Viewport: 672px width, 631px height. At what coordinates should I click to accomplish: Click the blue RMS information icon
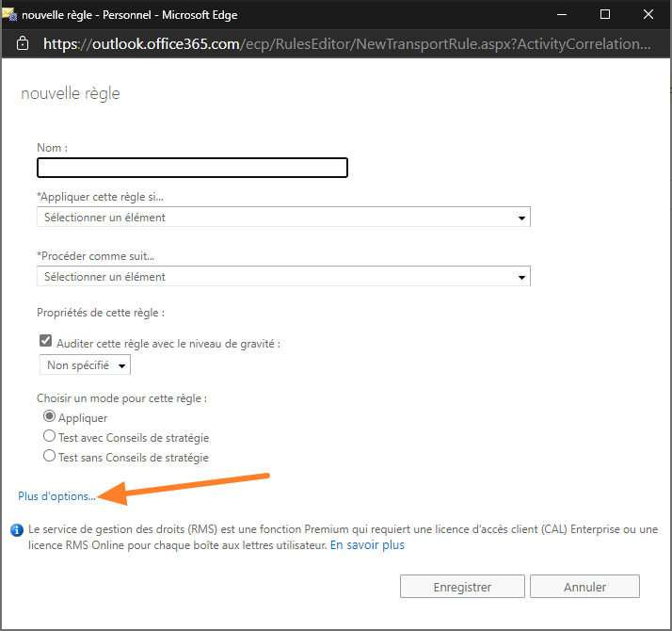click(x=17, y=530)
